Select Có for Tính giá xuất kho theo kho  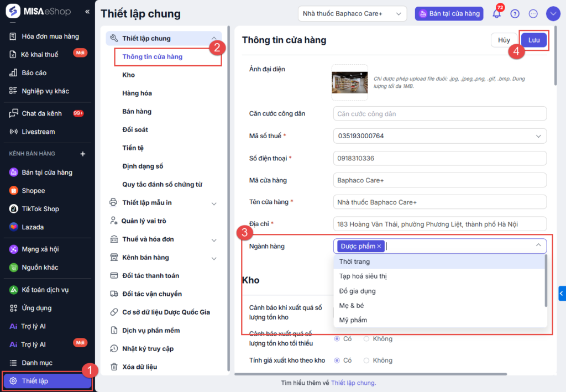click(337, 360)
